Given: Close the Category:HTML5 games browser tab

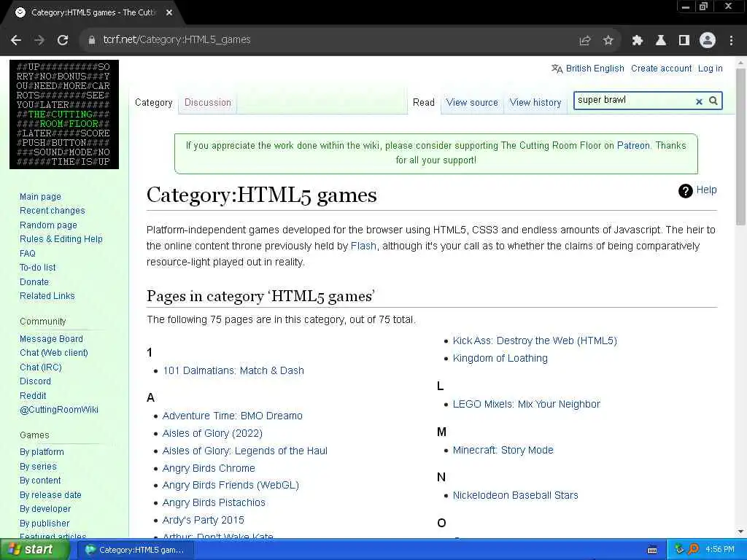Looking at the screenshot, I should [169, 13].
